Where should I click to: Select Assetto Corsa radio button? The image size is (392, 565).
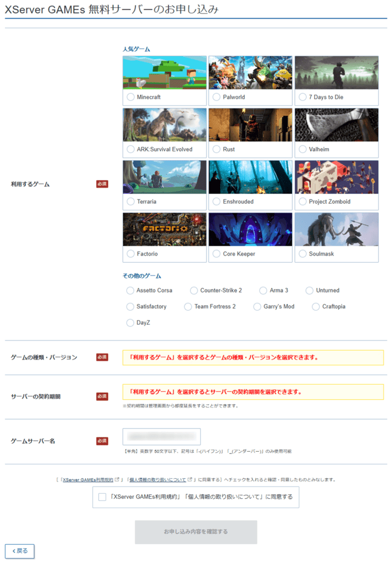pos(130,291)
